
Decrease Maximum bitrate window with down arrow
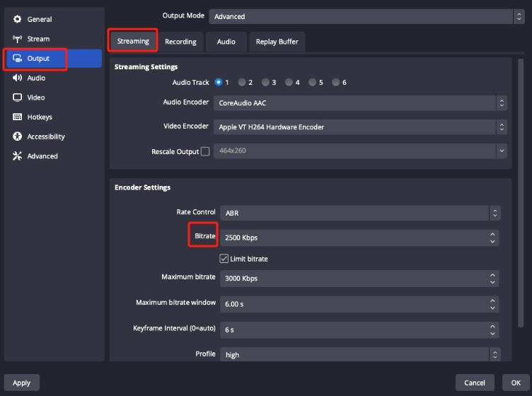[492, 308]
